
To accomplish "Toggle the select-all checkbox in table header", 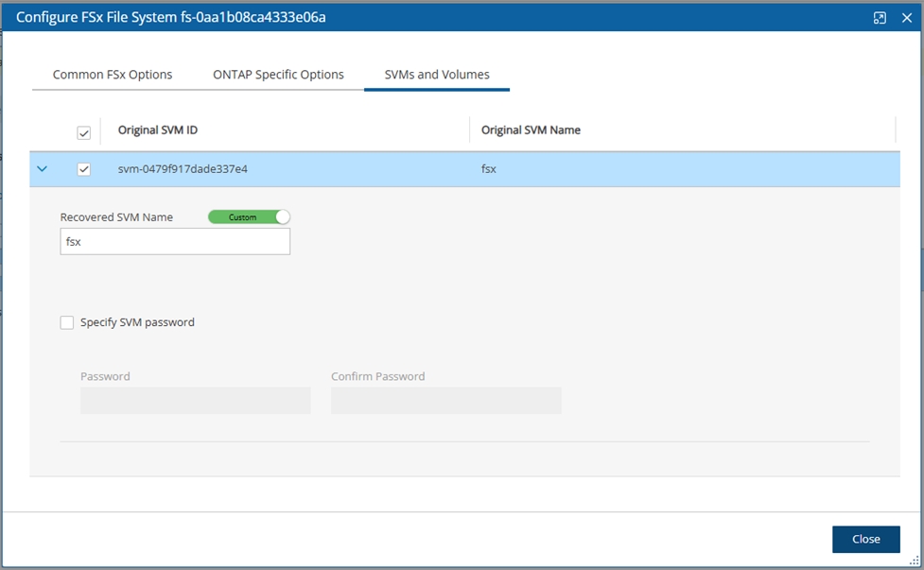I will 84,132.
